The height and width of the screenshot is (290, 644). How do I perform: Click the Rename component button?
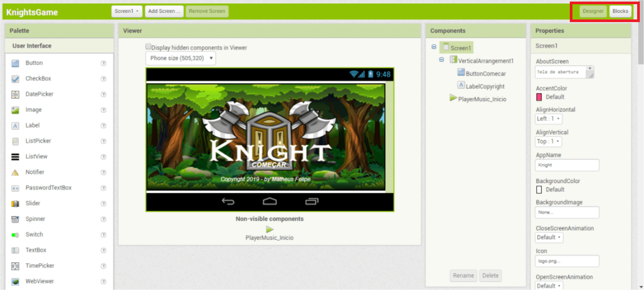pyautogui.click(x=464, y=276)
